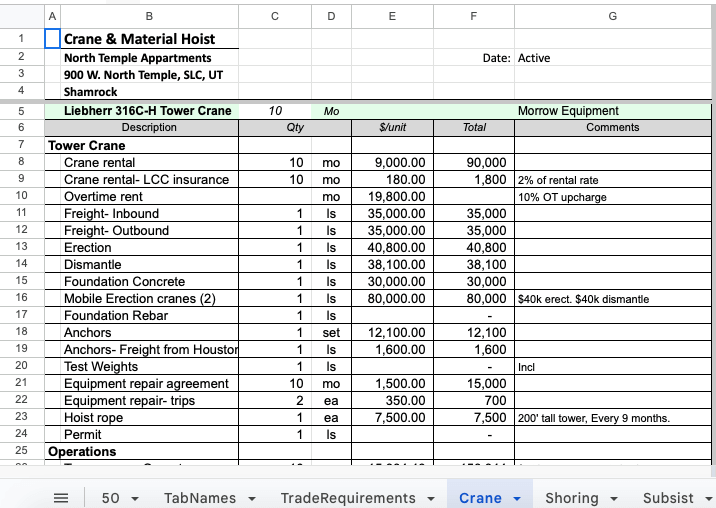
Task: Click 'Liebherr 316C-H Tower Crane' cell
Action: (149, 111)
